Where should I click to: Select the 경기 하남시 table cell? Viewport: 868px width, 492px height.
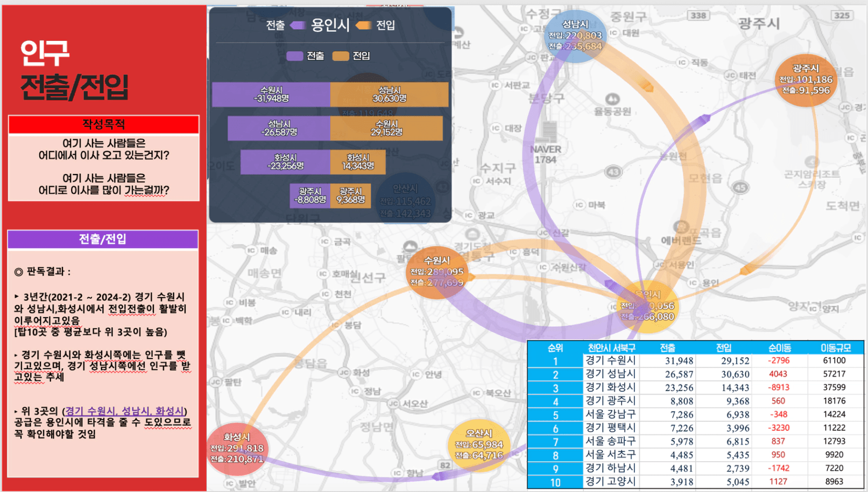[611, 468]
